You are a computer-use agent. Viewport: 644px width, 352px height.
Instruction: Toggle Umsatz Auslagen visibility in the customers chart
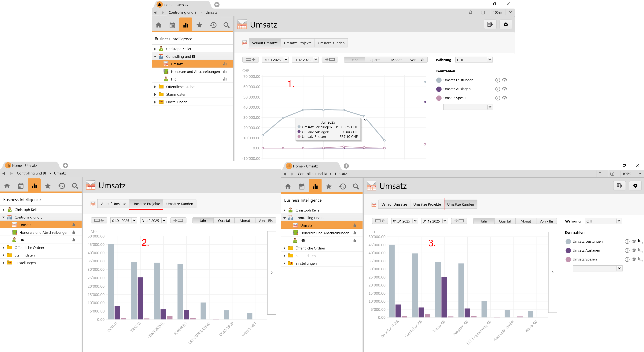[634, 250]
